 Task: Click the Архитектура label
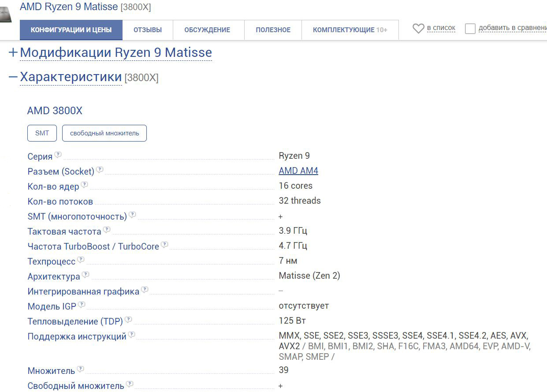click(x=54, y=276)
